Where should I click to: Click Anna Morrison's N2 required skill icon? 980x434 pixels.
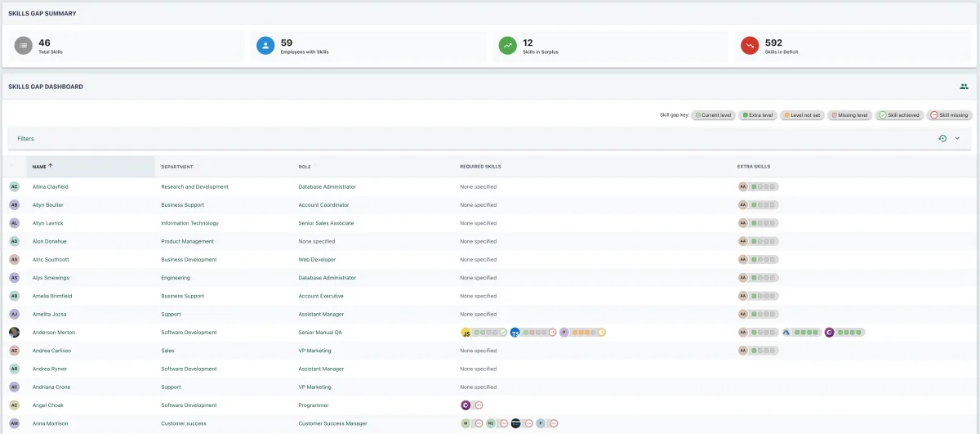491,423
